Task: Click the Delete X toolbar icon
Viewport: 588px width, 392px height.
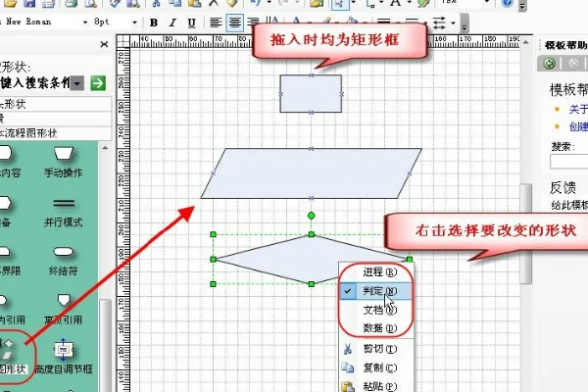Action: [213, 3]
